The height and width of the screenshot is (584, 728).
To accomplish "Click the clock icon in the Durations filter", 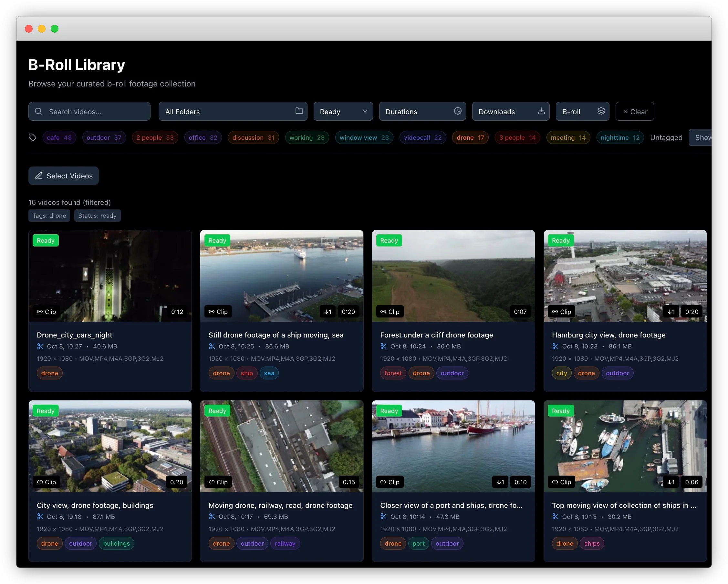I will pyautogui.click(x=458, y=111).
